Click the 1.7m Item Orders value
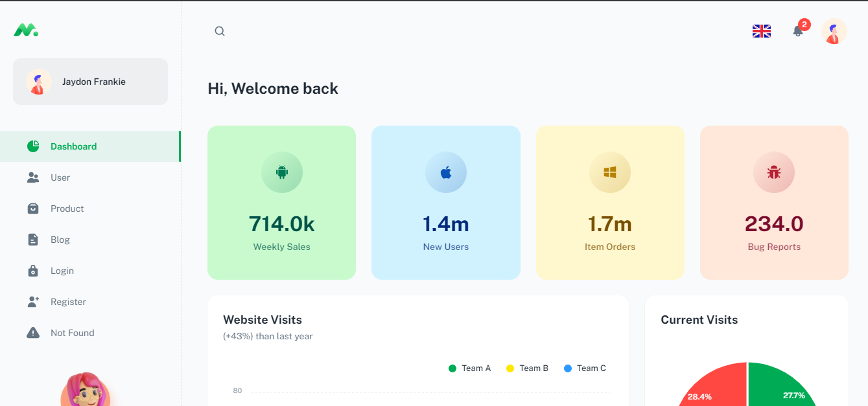The image size is (868, 406). [x=610, y=224]
